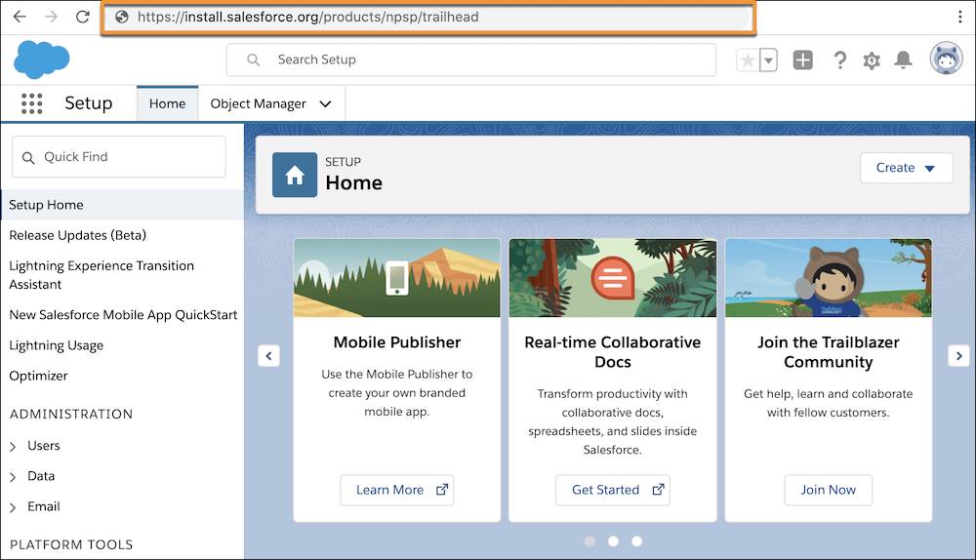Click the Trailblazer Community card image
This screenshot has height=560, width=976.
tap(829, 278)
